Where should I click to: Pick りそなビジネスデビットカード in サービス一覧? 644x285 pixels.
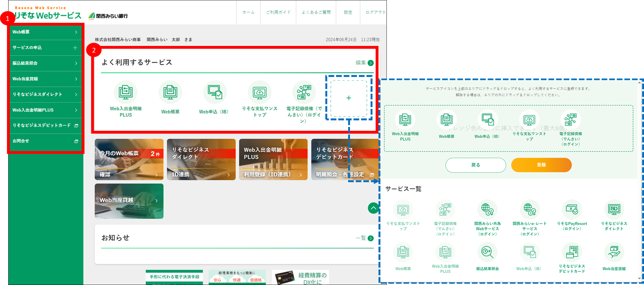572,252
